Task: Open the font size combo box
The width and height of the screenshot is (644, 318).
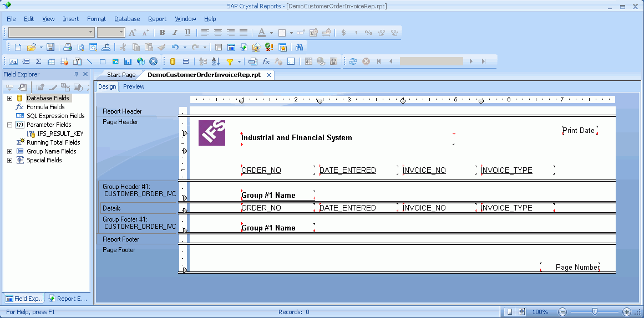Action: pos(111,33)
